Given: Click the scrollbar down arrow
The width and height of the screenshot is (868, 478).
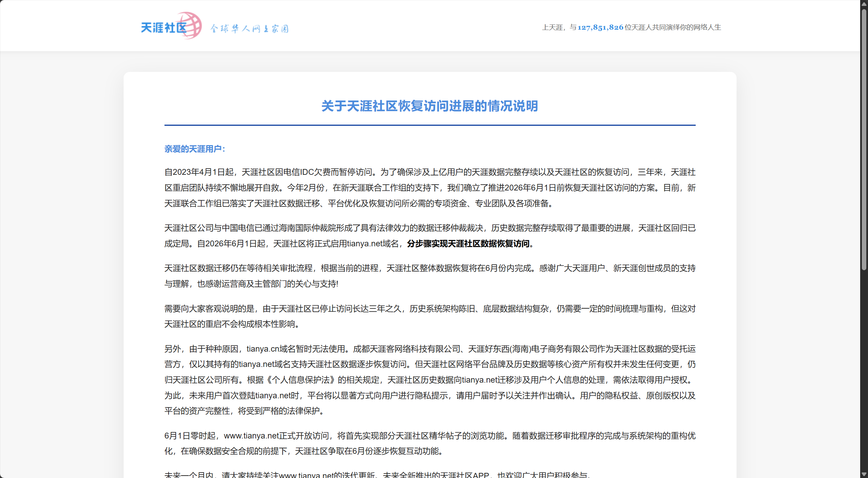Looking at the screenshot, I should point(864,474).
